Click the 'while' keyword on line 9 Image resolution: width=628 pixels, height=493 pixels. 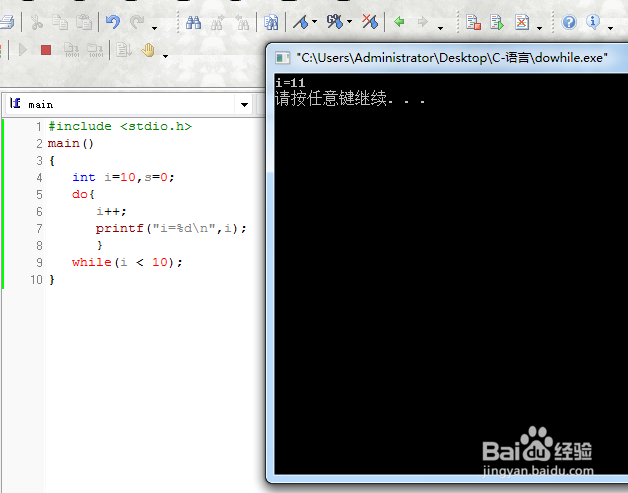91,262
